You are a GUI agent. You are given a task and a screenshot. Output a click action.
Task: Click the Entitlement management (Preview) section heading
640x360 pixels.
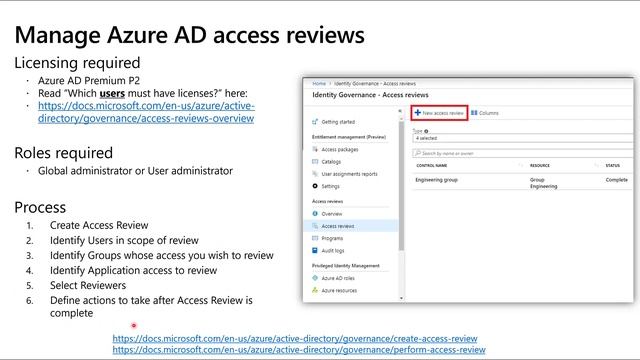(x=349, y=137)
